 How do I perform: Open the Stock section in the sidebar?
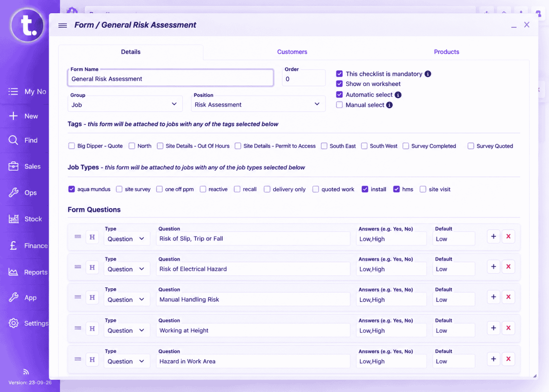coord(25,219)
